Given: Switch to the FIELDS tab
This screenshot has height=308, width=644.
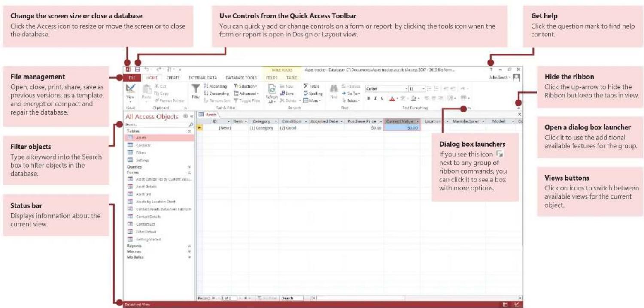Looking at the screenshot, I should pos(272,78).
